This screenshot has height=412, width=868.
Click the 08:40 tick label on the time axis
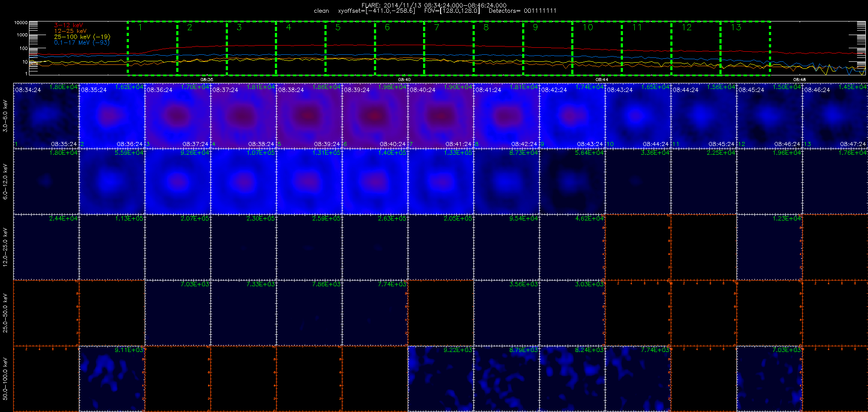[x=404, y=80]
